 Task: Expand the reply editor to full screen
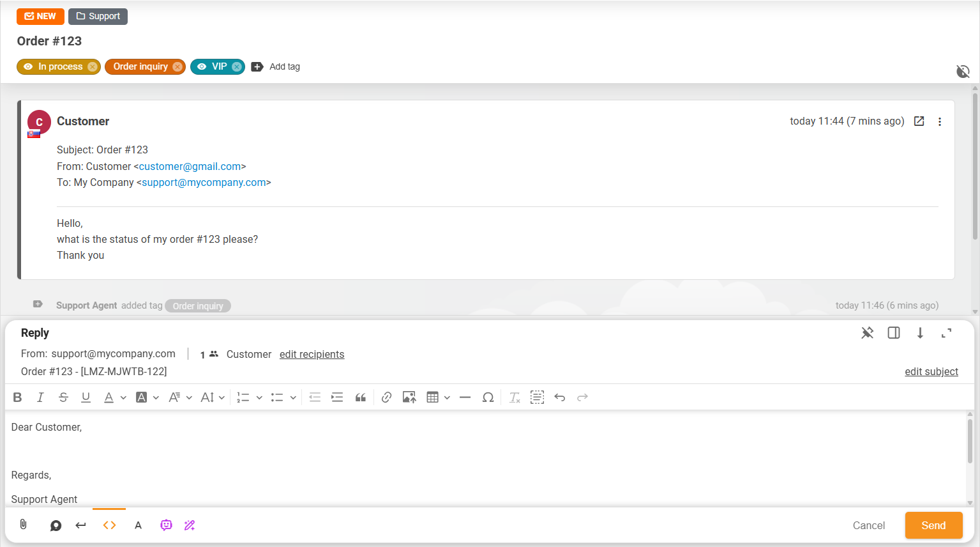click(946, 333)
